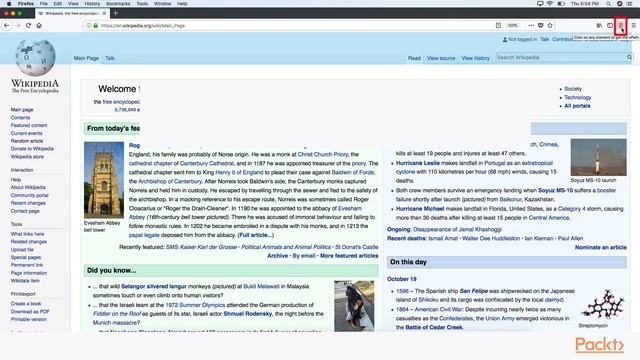Open the Apple menu
This screenshot has height=360, width=640.
pyautogui.click(x=9, y=4)
